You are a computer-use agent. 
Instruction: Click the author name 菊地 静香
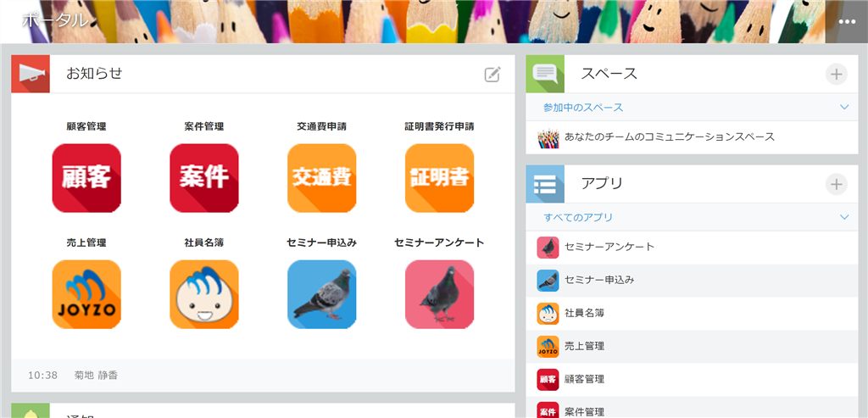[96, 376]
